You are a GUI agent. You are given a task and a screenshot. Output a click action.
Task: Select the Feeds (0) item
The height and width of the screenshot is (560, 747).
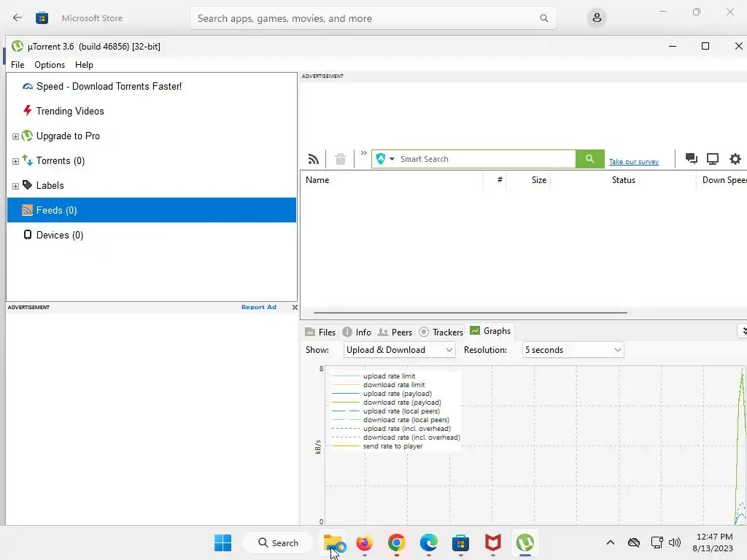[152, 210]
